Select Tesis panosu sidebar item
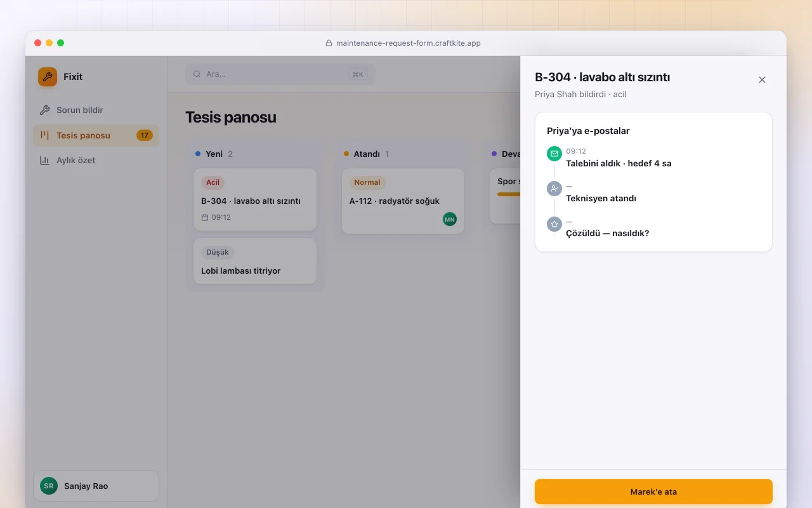812x508 pixels. pyautogui.click(x=96, y=135)
